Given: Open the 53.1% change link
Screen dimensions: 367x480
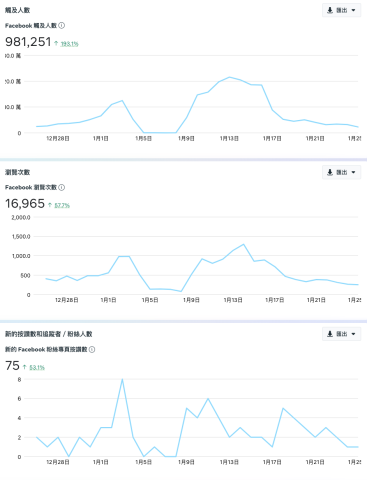Looking at the screenshot, I should coord(37,367).
